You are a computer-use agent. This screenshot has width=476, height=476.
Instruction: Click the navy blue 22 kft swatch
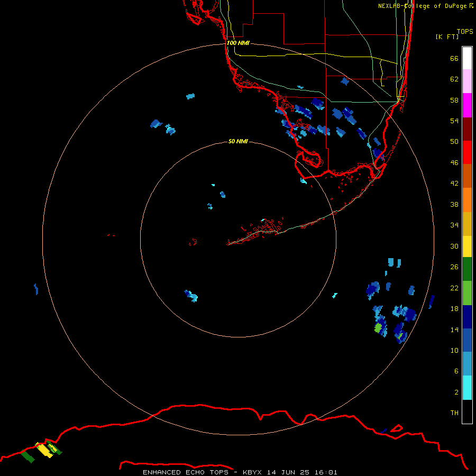click(x=467, y=317)
